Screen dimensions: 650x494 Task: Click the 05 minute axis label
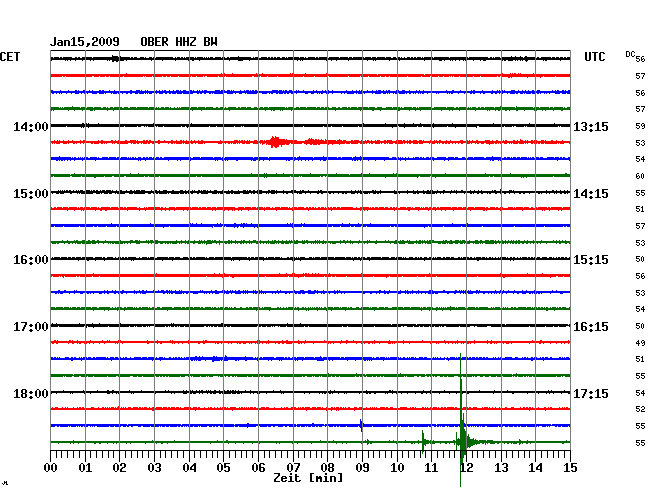pos(223,467)
